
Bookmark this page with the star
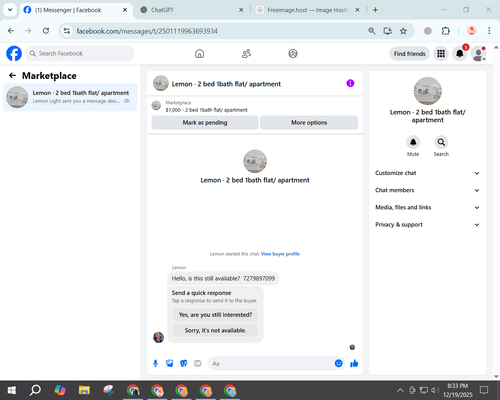tap(403, 31)
